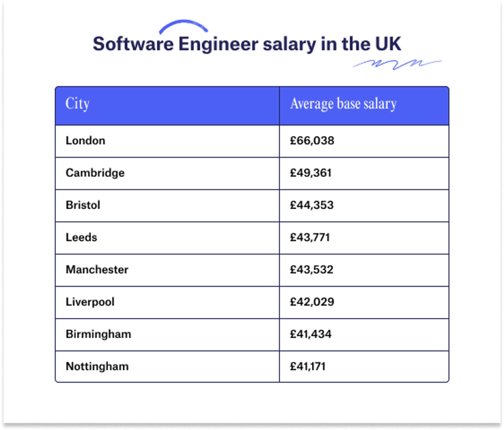This screenshot has height=430, width=504.
Task: Select the Liverpool city cell
Action: [x=167, y=302]
